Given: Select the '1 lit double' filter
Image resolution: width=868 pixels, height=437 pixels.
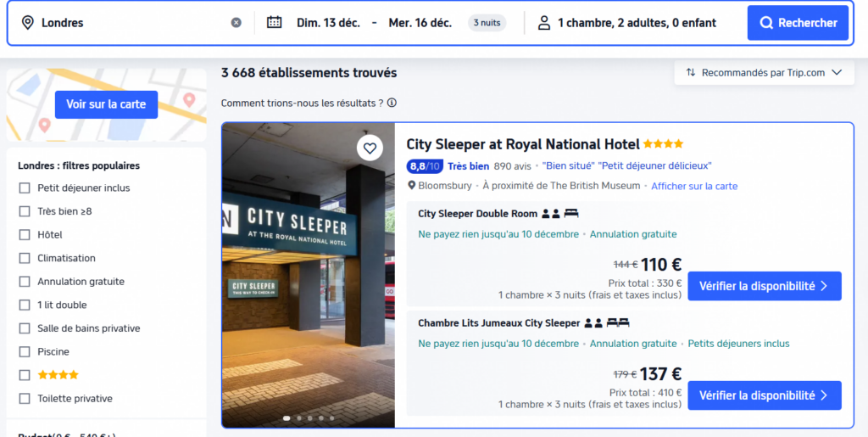Looking at the screenshot, I should tap(25, 305).
